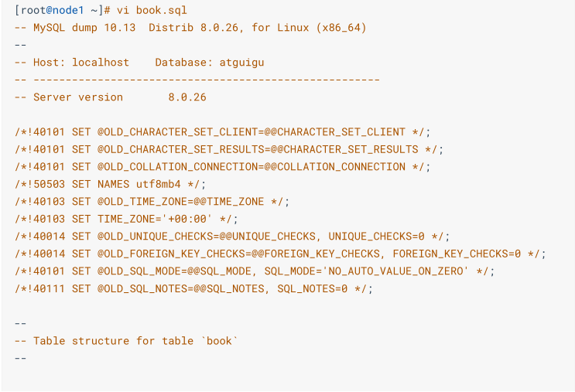Click the OLD_COLLATION_CONNECTION statement line

tap(222, 167)
